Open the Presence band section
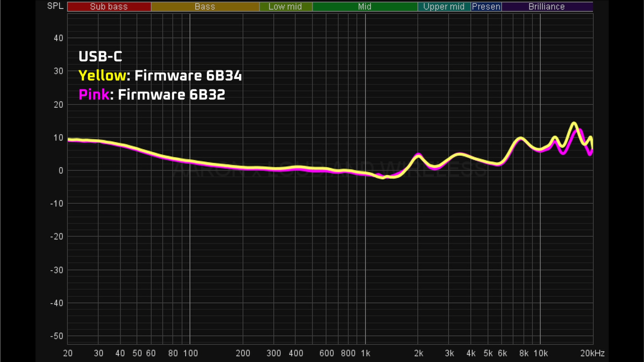The height and width of the screenshot is (362, 644). click(x=486, y=6)
